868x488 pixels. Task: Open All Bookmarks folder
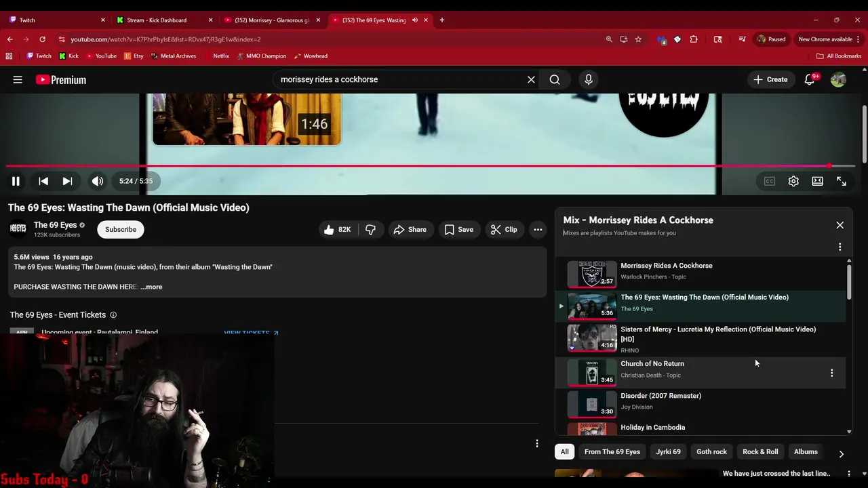pos(839,56)
